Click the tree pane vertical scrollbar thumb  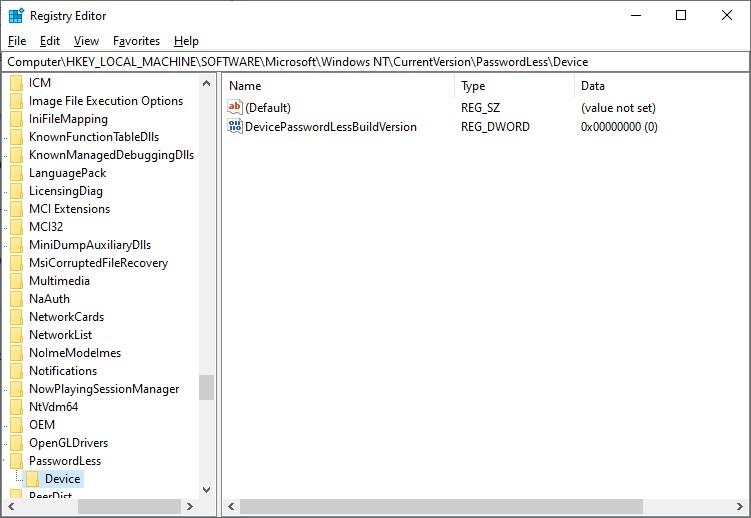pyautogui.click(x=206, y=387)
